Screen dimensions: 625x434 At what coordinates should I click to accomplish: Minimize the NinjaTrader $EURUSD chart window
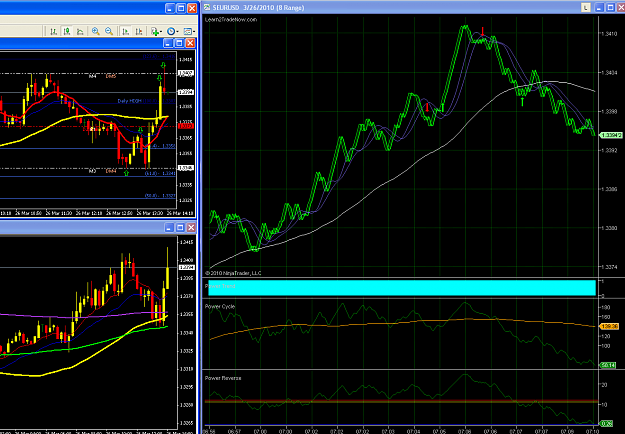click(x=599, y=8)
